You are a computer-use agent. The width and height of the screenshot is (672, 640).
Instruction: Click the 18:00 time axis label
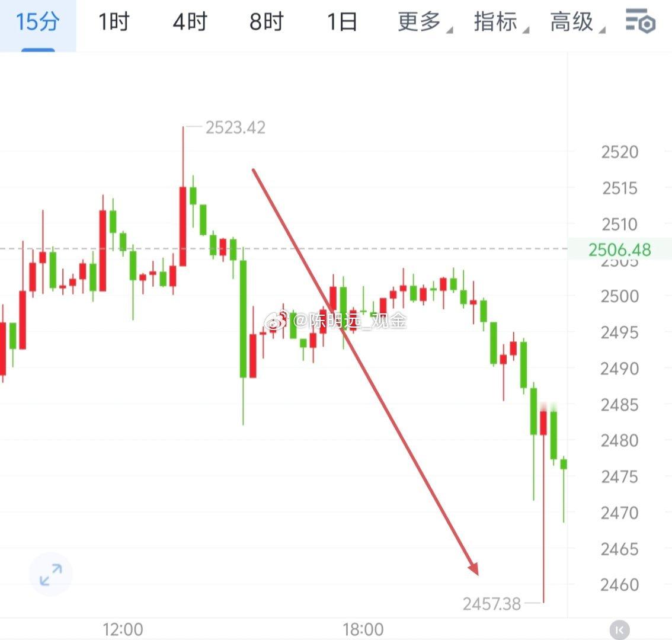363,630
